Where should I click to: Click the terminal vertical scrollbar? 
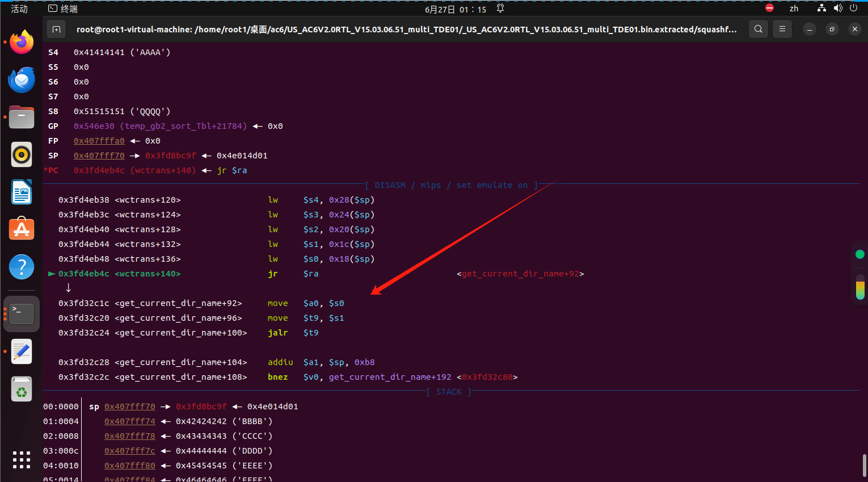click(x=864, y=466)
